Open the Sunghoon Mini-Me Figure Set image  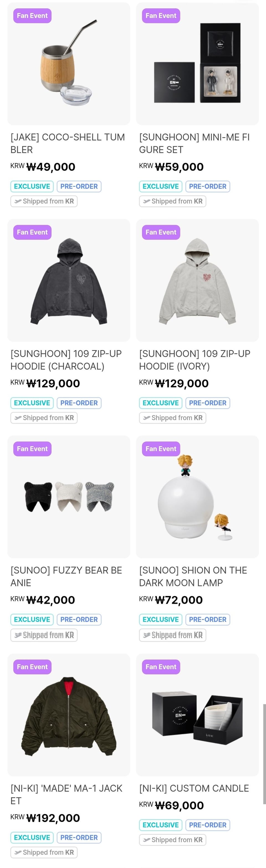coord(197,64)
